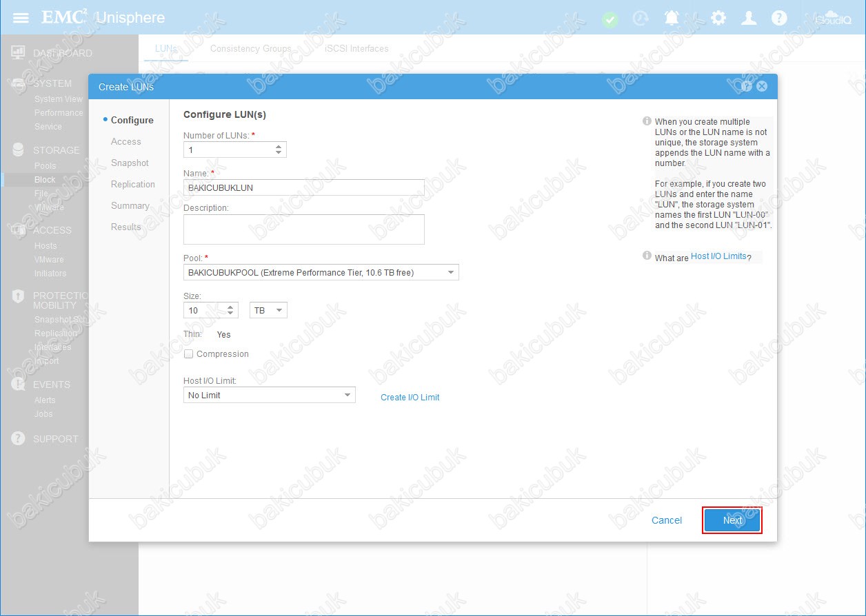This screenshot has width=866, height=616.
Task: Go to the Access wizard step
Action: tap(126, 141)
